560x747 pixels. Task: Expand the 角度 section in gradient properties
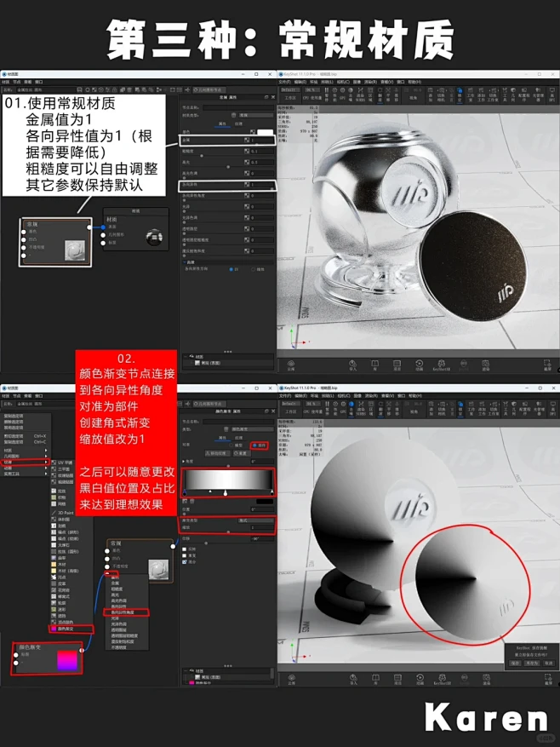(x=183, y=461)
